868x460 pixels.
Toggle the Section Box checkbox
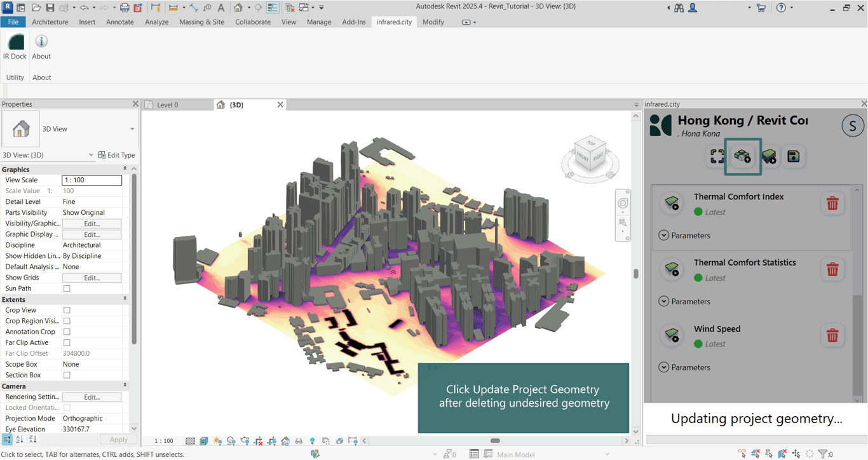click(x=67, y=375)
